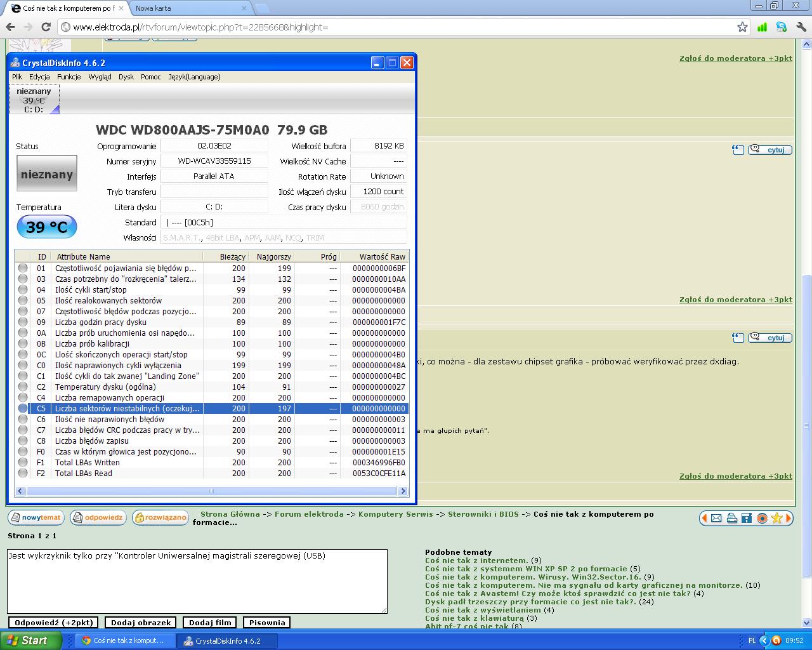Viewport: 812px width, 650px height.
Task: Reload the elektroda page
Action: tap(46, 27)
